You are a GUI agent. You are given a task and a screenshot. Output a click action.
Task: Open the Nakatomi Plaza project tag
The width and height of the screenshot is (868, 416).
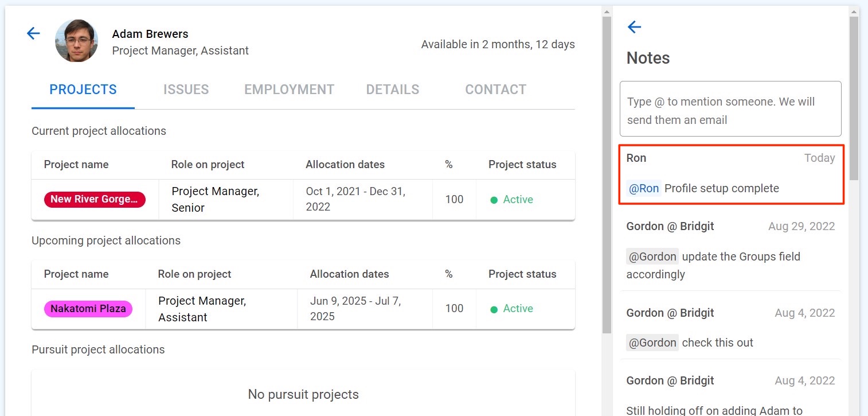coord(88,309)
